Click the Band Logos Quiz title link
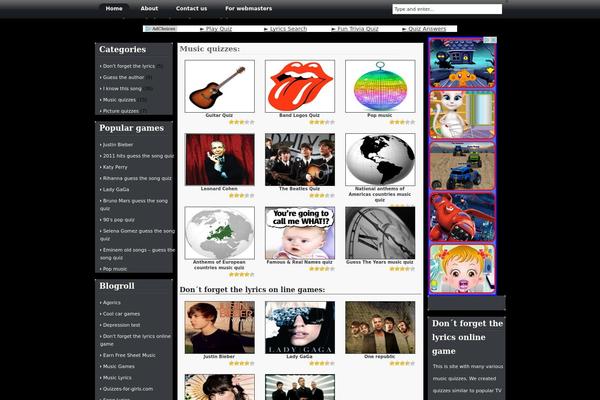The height and width of the screenshot is (400, 600). coord(299,115)
